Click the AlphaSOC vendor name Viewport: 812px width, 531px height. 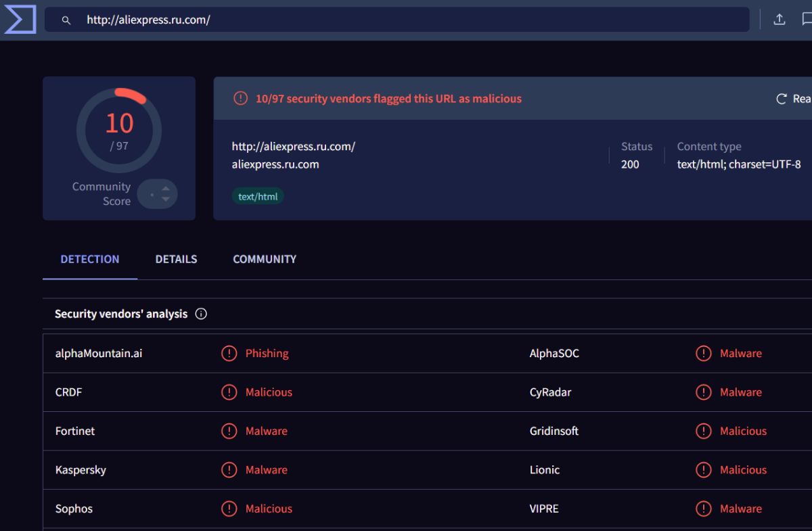(x=554, y=353)
